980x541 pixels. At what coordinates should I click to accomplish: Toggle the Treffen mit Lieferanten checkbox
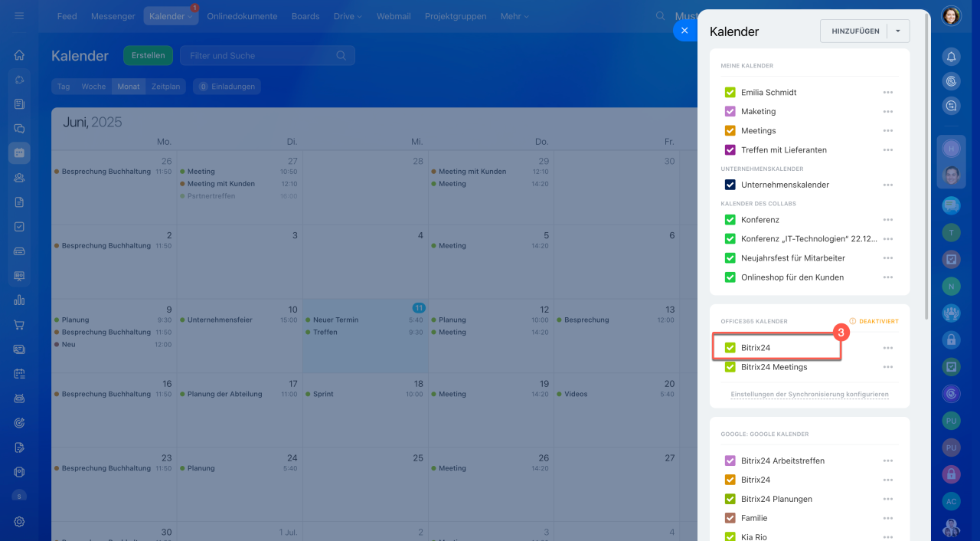730,149
